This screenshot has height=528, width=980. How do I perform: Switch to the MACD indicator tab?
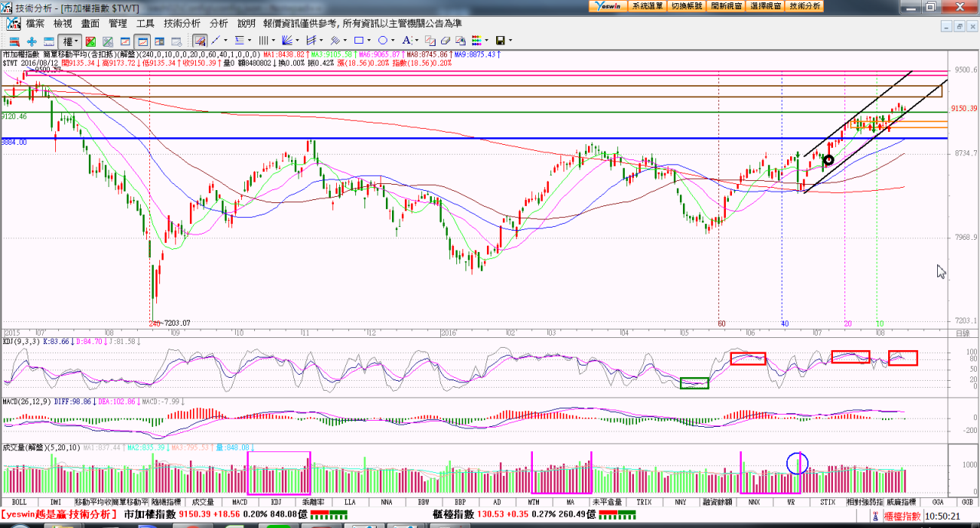pyautogui.click(x=239, y=502)
